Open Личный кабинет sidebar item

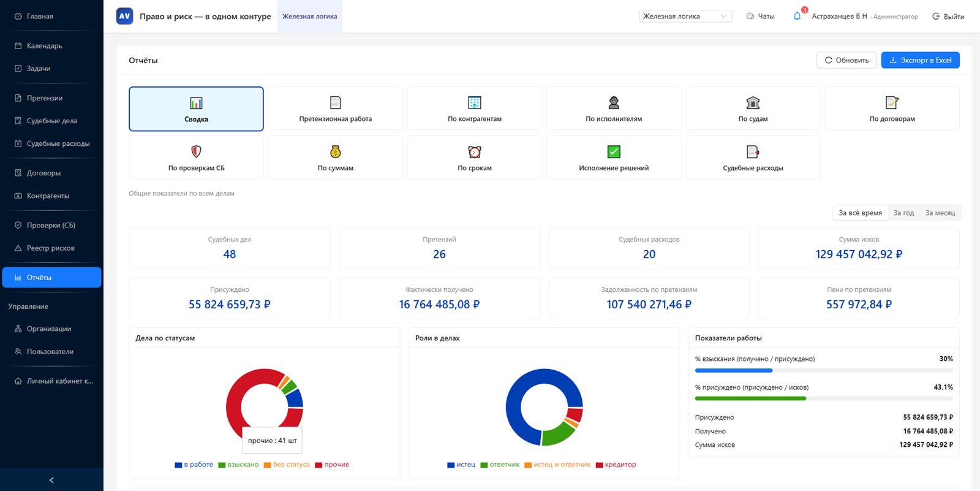51,381
